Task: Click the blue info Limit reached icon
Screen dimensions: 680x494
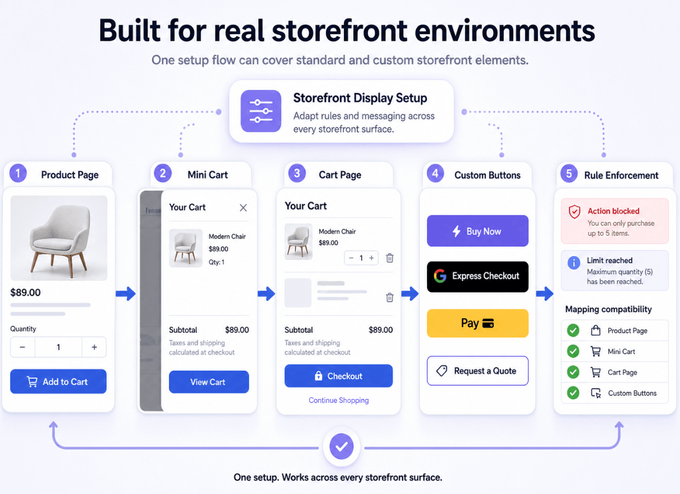Action: click(x=574, y=262)
